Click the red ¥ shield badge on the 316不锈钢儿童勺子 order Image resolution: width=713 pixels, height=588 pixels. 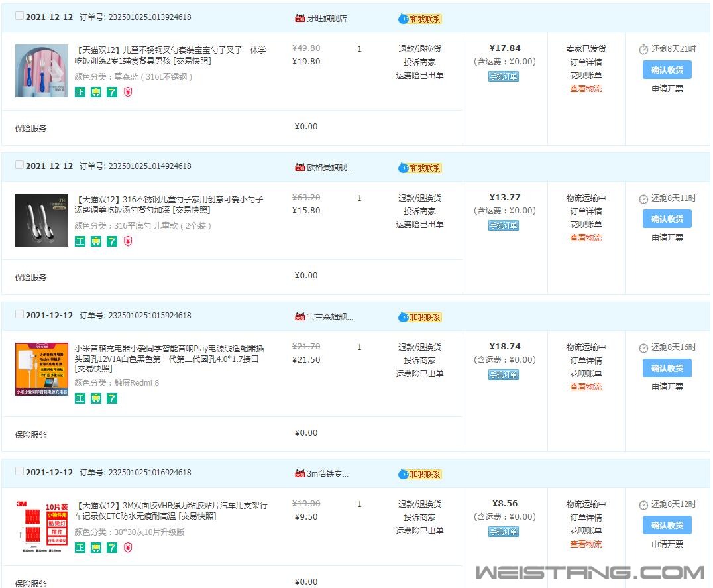(128, 241)
